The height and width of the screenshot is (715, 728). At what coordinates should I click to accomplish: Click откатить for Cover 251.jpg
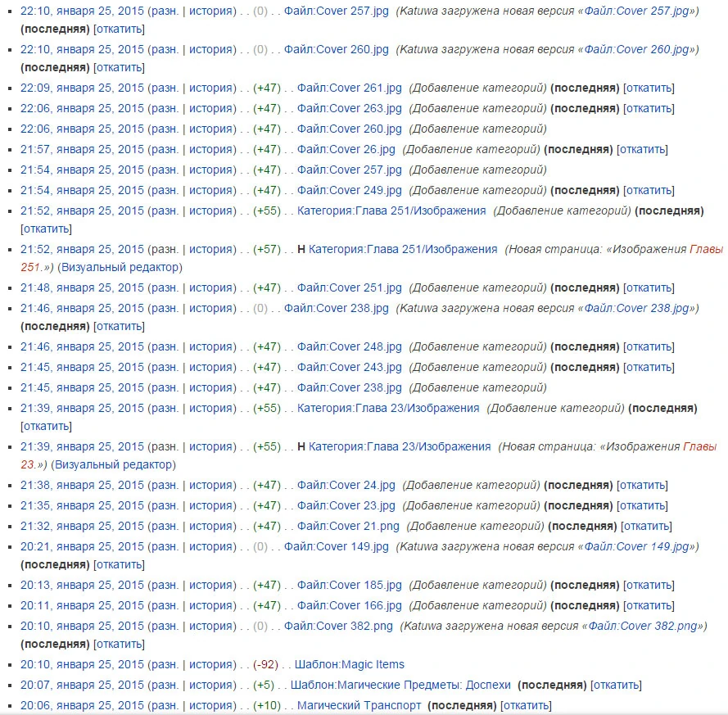tap(649, 287)
